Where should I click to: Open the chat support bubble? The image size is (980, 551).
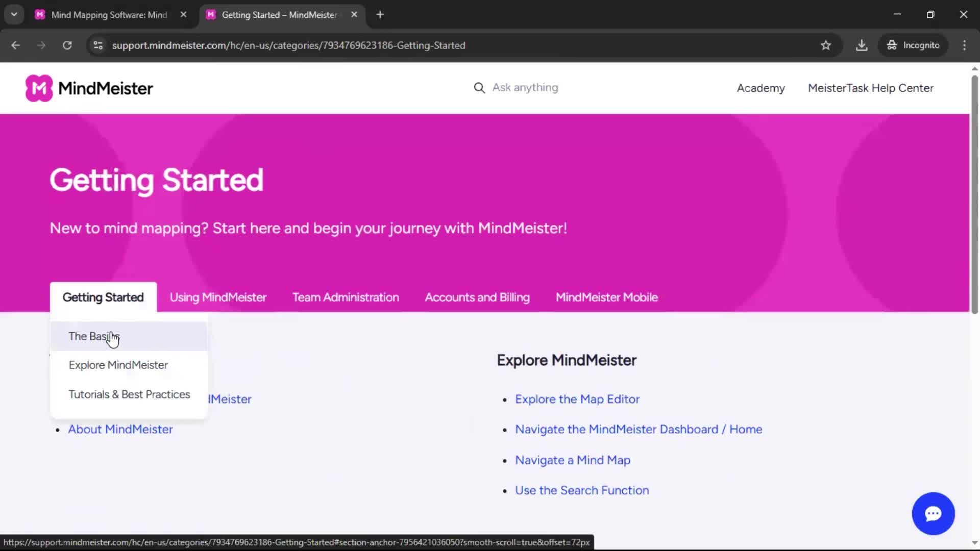tap(933, 513)
